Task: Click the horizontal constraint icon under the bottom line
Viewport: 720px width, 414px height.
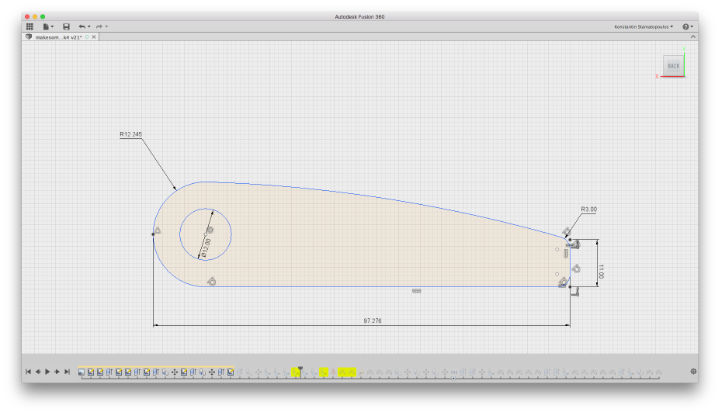Action: click(416, 291)
